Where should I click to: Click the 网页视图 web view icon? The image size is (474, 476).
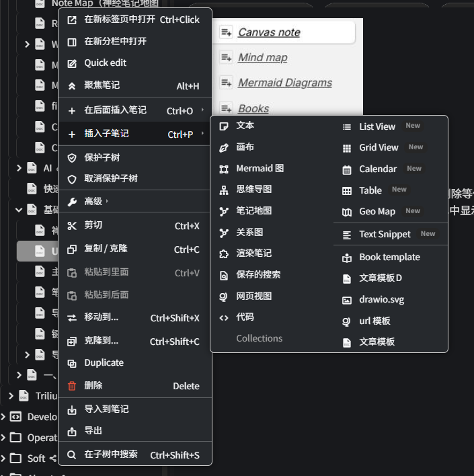[224, 296]
